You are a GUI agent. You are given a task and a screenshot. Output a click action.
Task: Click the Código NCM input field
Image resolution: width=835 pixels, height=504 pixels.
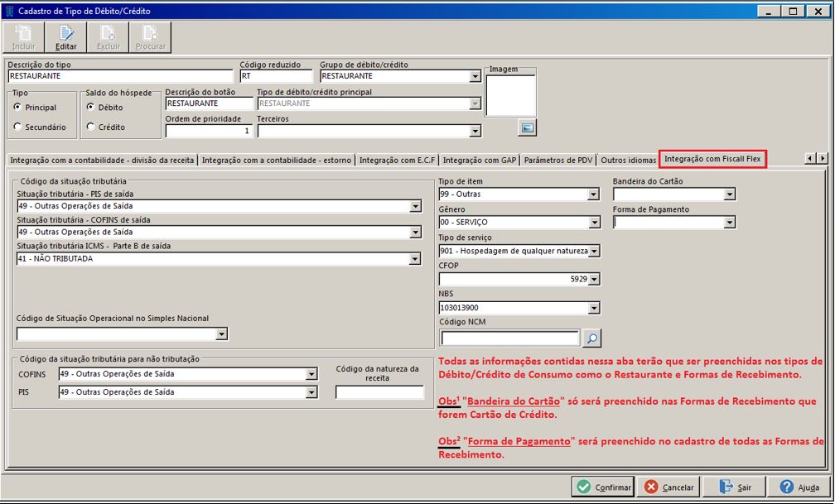pos(509,338)
